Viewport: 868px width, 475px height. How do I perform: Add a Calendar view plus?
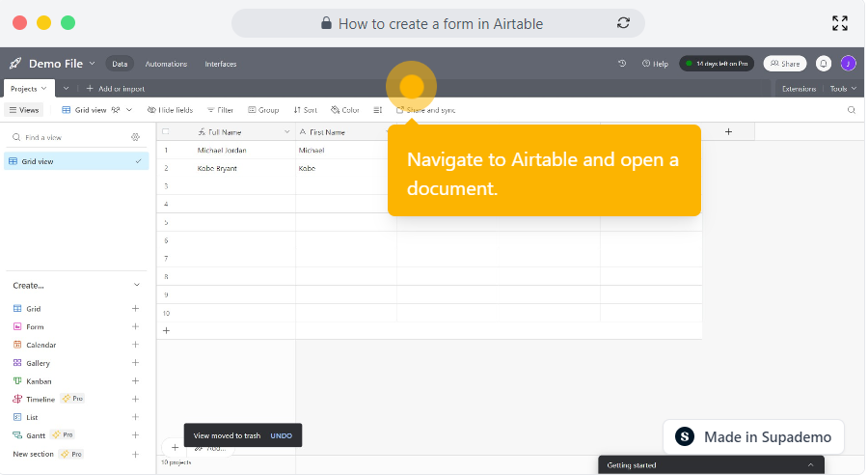click(x=135, y=345)
